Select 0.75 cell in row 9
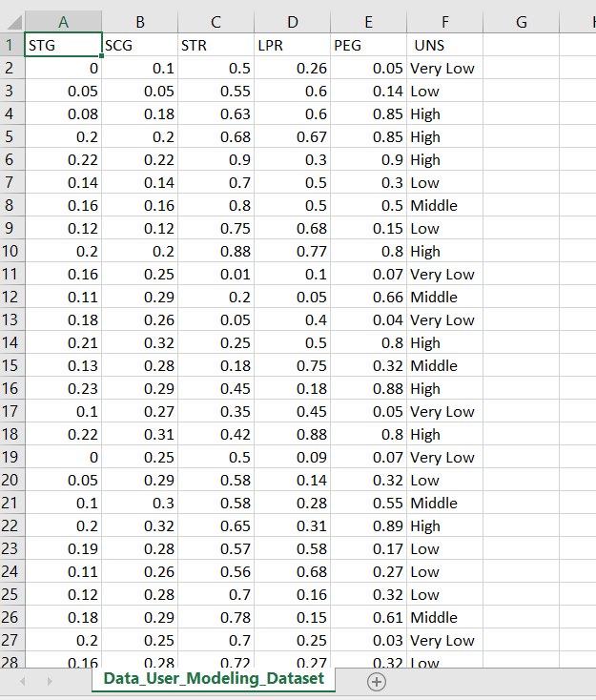The width and height of the screenshot is (596, 700). [x=216, y=228]
